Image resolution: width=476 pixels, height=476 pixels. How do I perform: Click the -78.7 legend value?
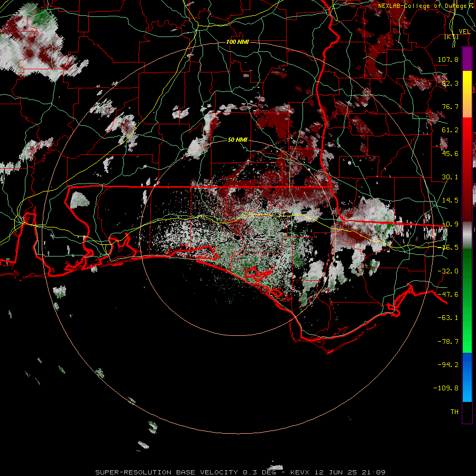click(448, 342)
